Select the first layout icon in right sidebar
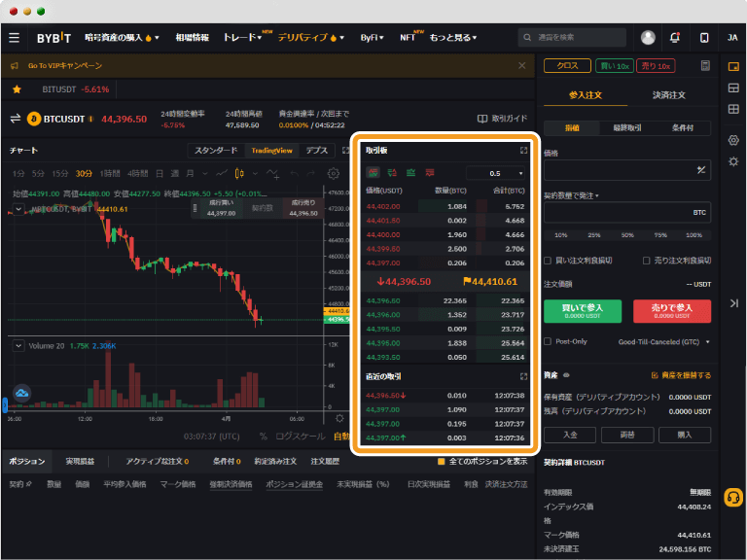The height and width of the screenshot is (560, 747). coord(733,67)
